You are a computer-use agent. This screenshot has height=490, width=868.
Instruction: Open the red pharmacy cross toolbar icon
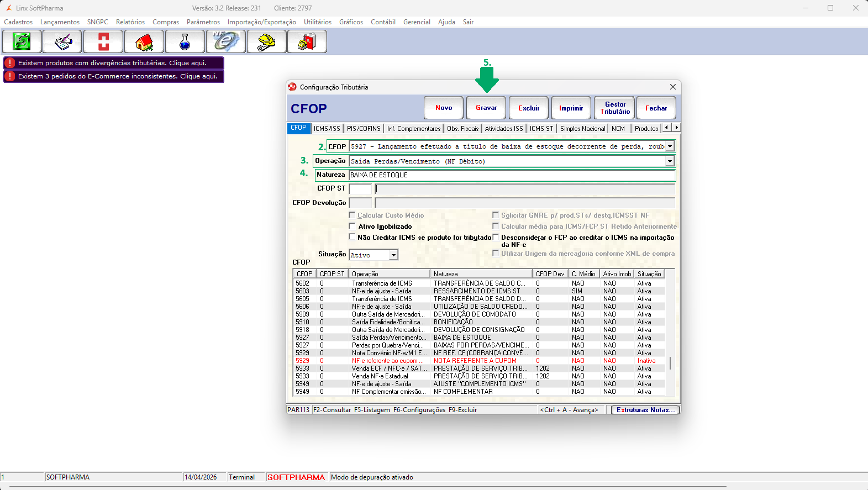(x=103, y=41)
